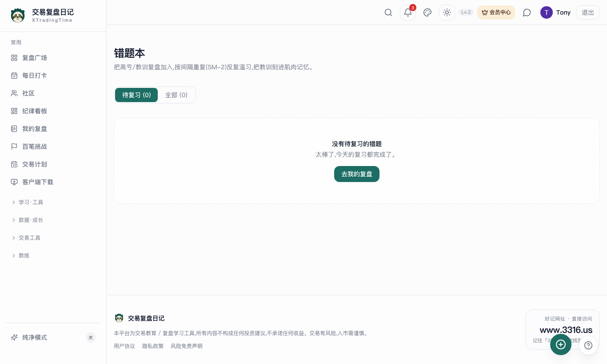Click the 纯净模式 sparkle icon
607x364 pixels.
(x=14, y=337)
